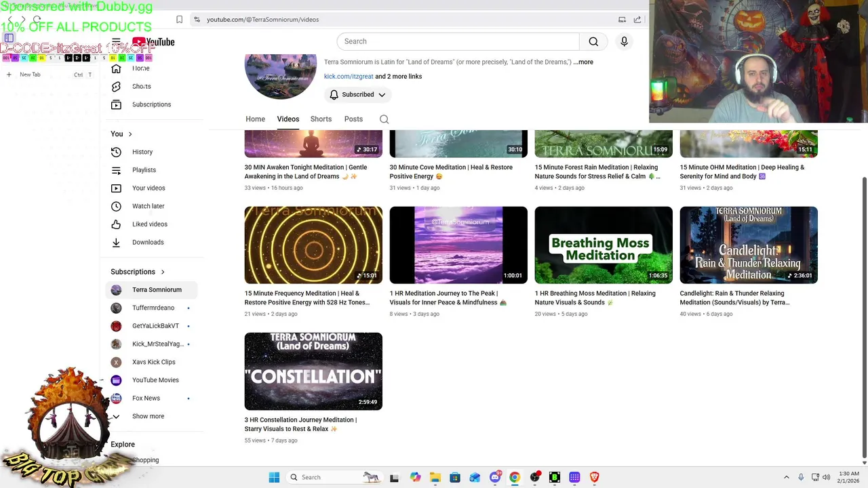Switch to the channel Home tab
The width and height of the screenshot is (868, 488).
point(255,119)
